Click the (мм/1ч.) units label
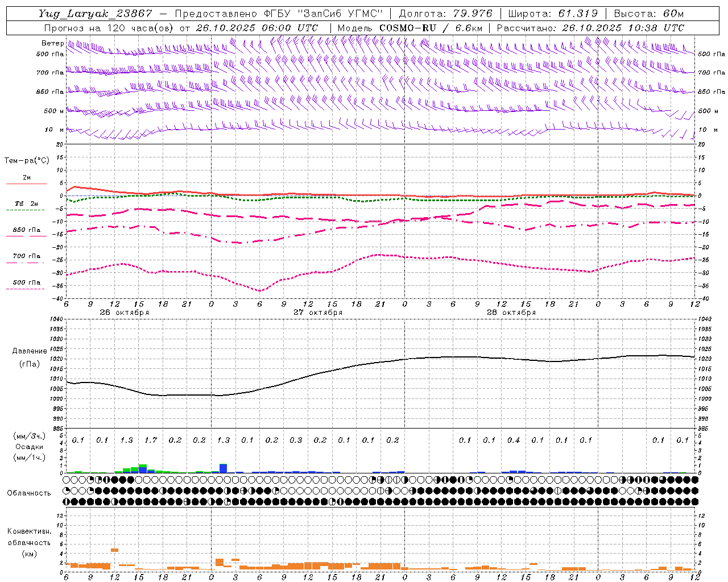Screen dimensions: 728x582 click(30, 458)
